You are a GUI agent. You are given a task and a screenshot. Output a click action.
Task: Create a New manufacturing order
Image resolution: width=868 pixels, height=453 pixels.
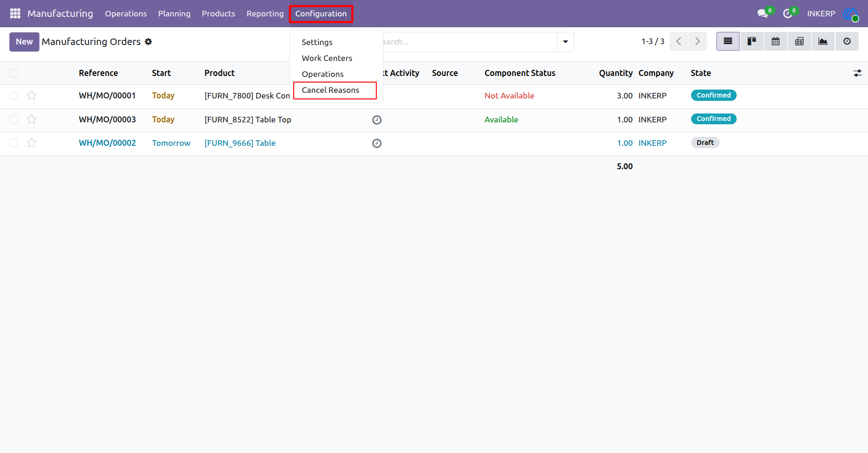24,42
